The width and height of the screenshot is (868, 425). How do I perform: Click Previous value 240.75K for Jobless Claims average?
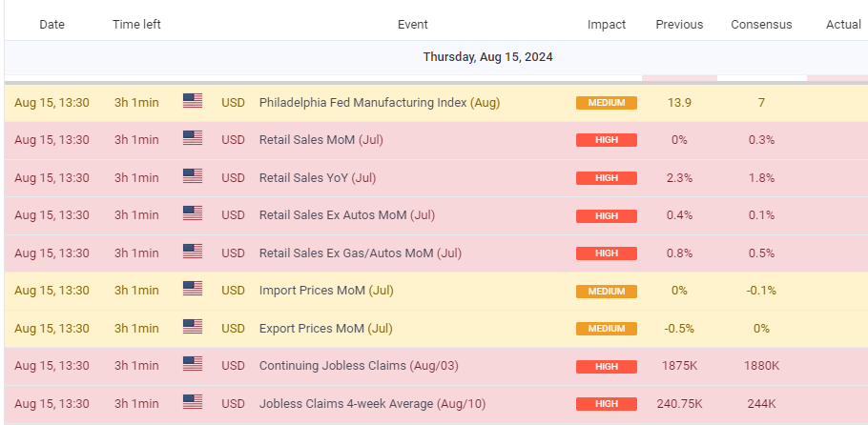(x=679, y=404)
